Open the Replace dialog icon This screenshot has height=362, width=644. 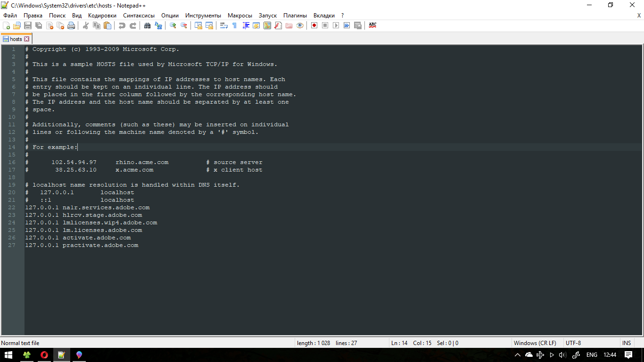tap(158, 25)
